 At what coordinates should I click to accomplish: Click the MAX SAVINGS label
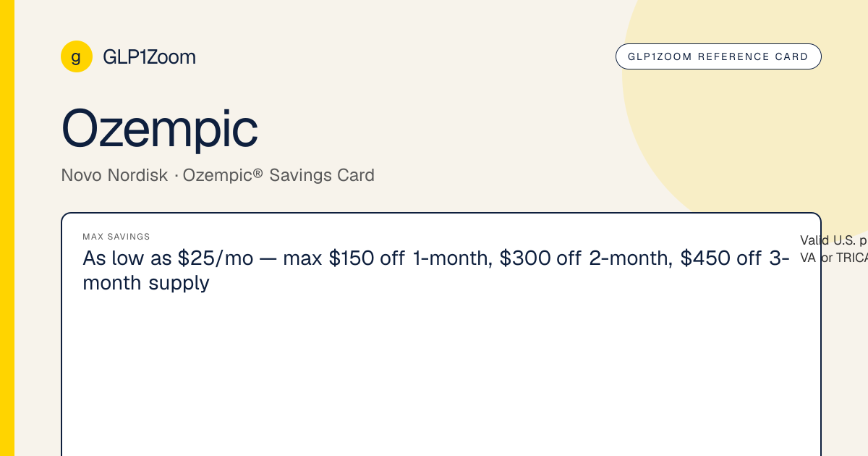click(x=116, y=237)
